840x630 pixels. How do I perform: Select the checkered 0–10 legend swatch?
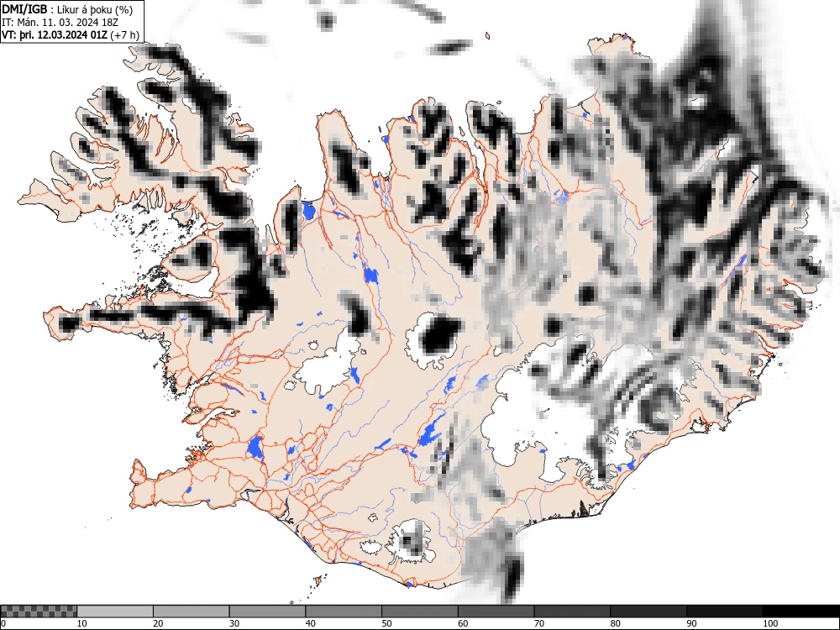coord(39,612)
